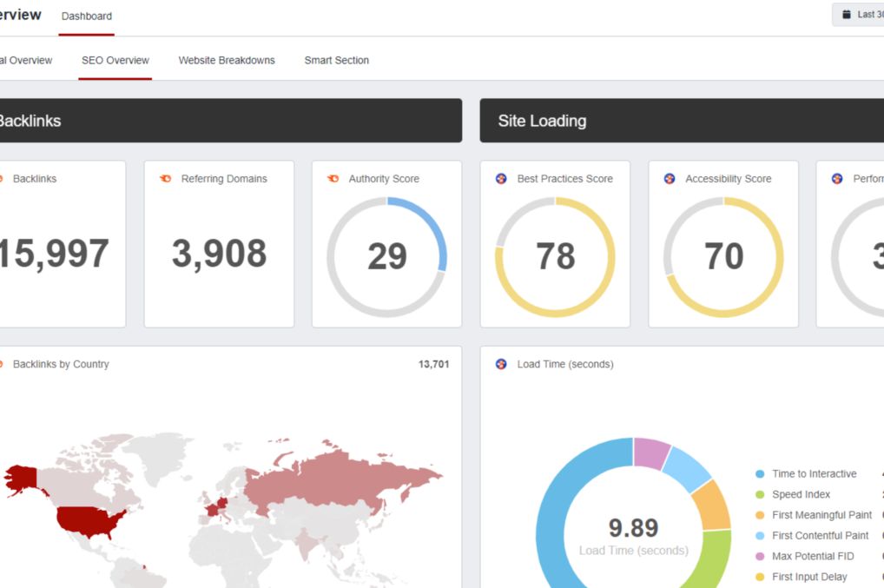
Task: Switch to SEO Overview tab
Action: 115,60
